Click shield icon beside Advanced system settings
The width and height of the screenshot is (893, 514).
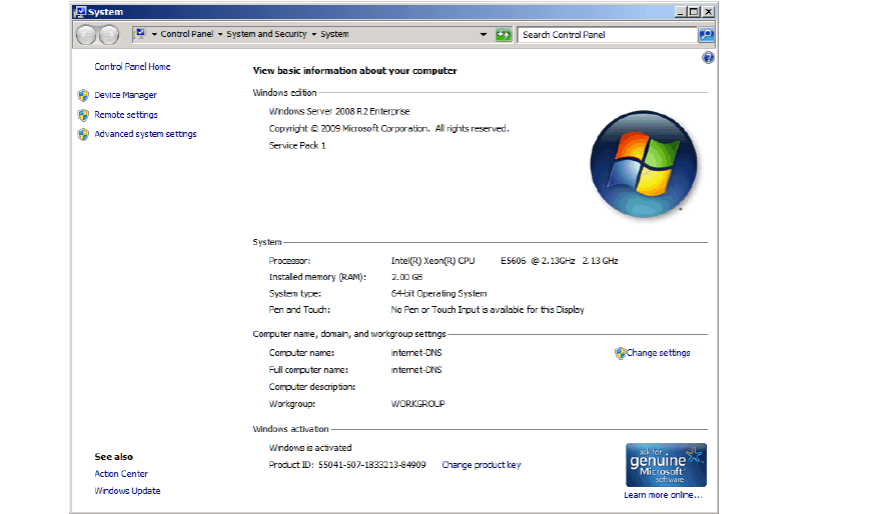click(x=83, y=134)
